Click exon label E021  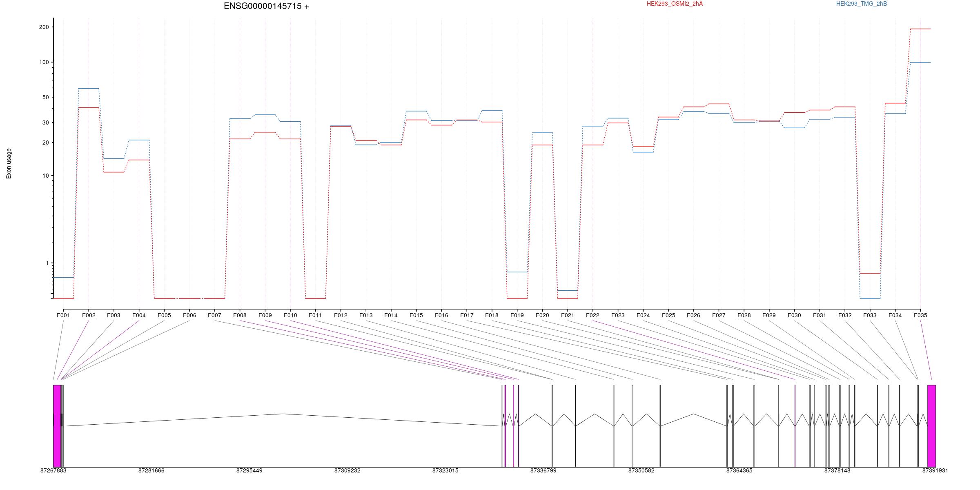click(568, 315)
